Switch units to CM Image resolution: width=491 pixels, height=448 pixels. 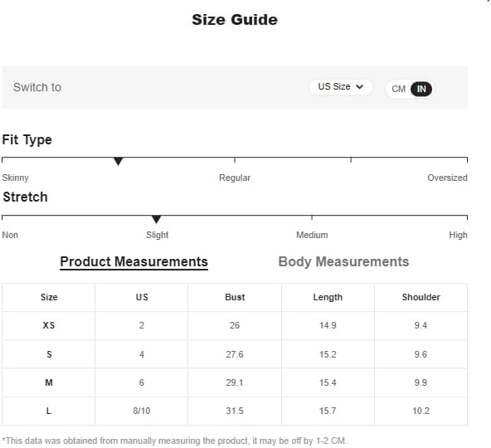click(398, 89)
